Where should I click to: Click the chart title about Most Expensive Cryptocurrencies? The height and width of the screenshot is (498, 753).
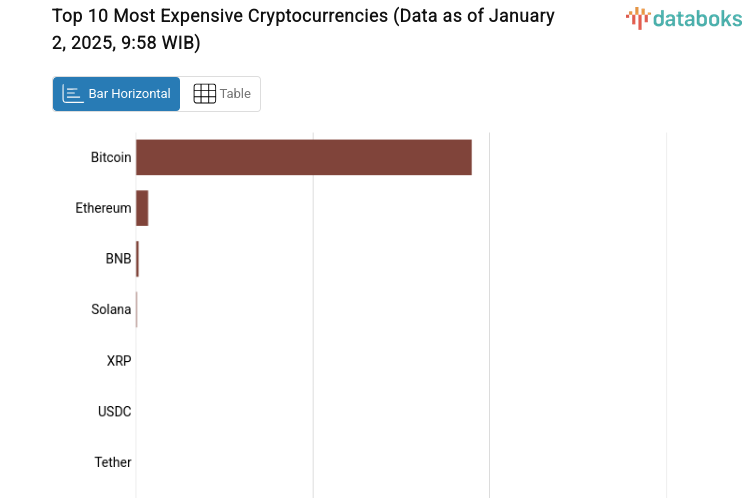(x=303, y=30)
